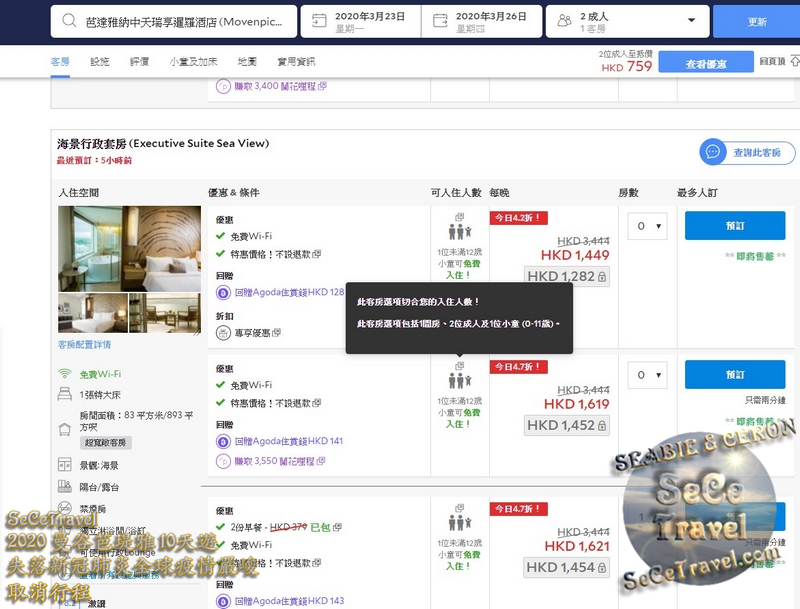
Task: Click the bed icon beside 1張特大床
Action: pos(65,394)
